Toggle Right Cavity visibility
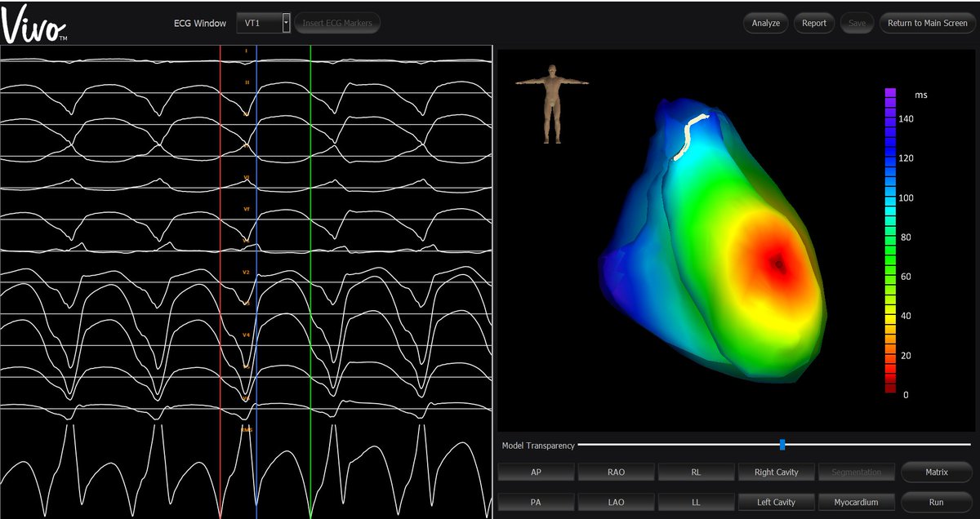The width and height of the screenshot is (980, 519). (777, 472)
